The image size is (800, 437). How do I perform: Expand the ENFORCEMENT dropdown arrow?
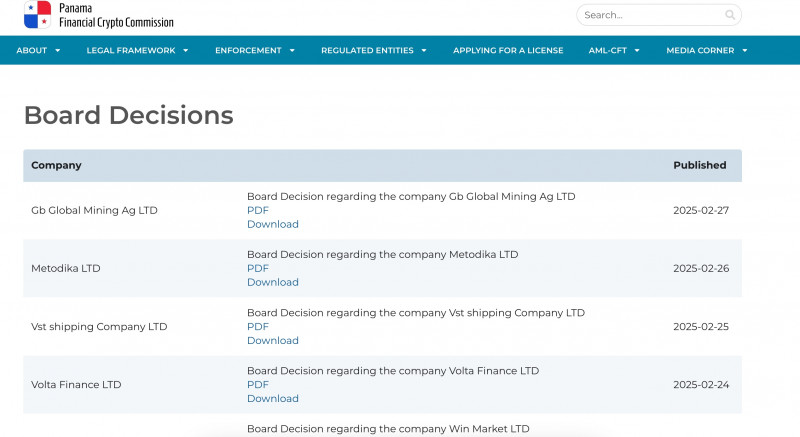292,50
